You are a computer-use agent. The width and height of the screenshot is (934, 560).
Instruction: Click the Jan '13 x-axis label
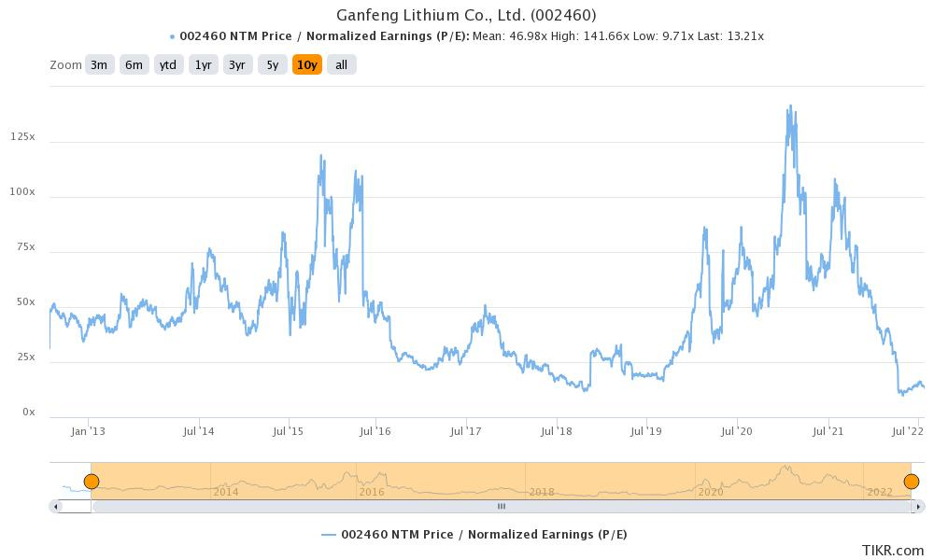click(x=88, y=431)
